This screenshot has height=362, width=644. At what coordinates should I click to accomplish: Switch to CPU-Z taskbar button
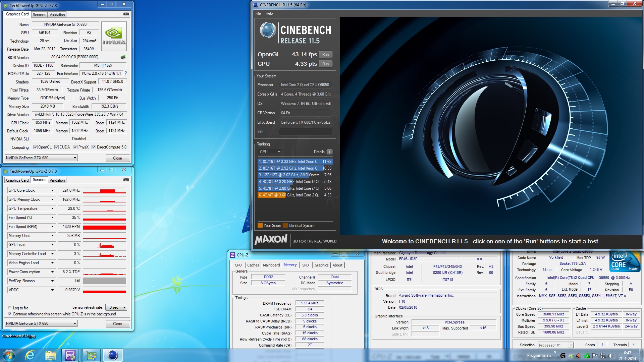[70, 355]
